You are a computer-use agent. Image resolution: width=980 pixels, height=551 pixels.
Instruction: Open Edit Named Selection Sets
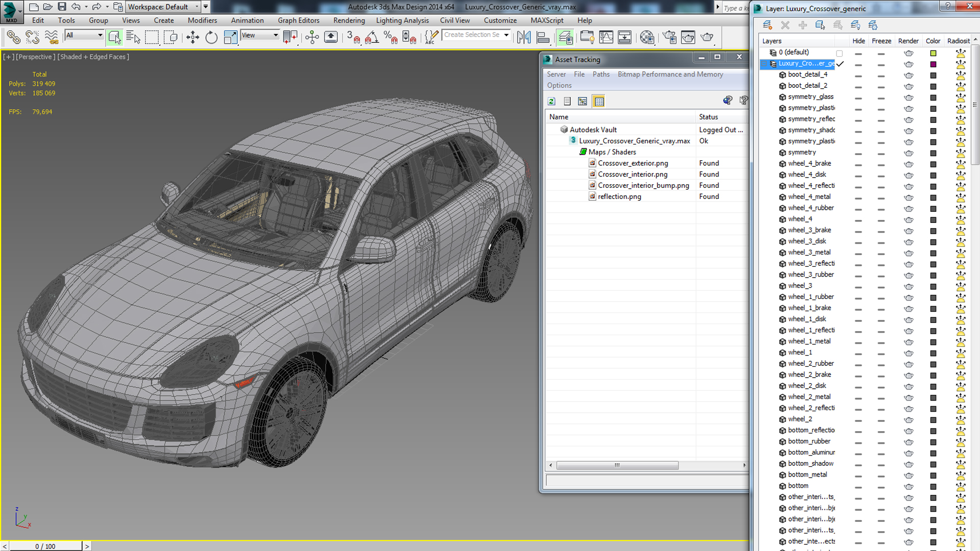431,37
